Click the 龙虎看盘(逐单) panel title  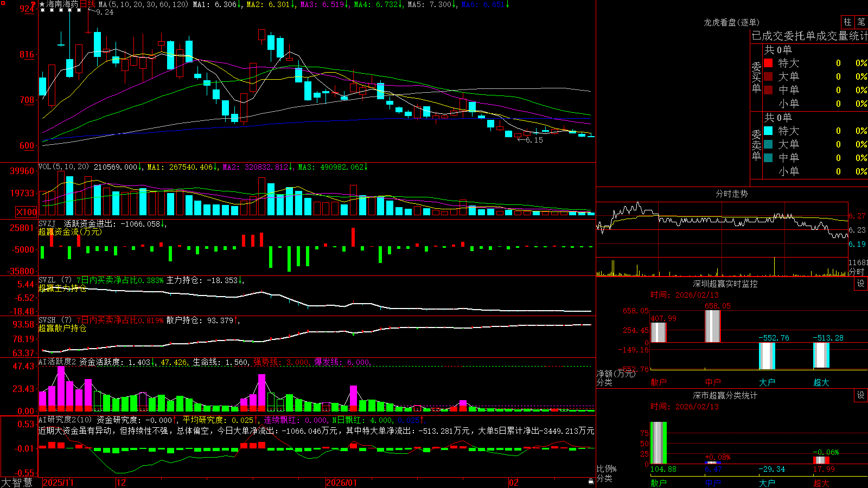(731, 22)
